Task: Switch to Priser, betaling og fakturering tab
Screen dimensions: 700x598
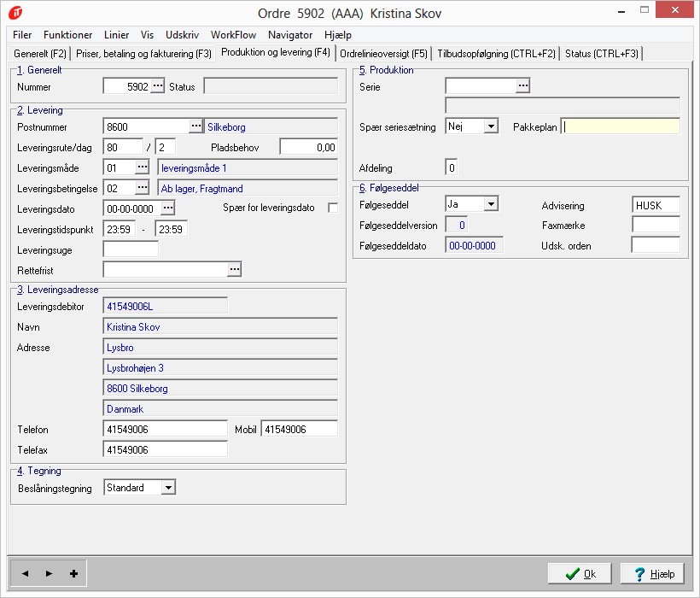Action: point(144,53)
